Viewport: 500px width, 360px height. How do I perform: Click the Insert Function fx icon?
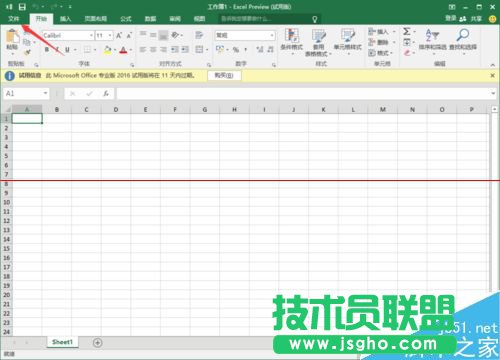(106, 94)
